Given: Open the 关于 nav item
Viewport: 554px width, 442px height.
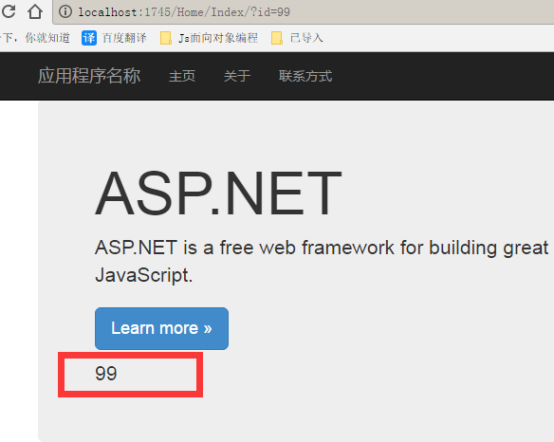Looking at the screenshot, I should click(x=237, y=76).
